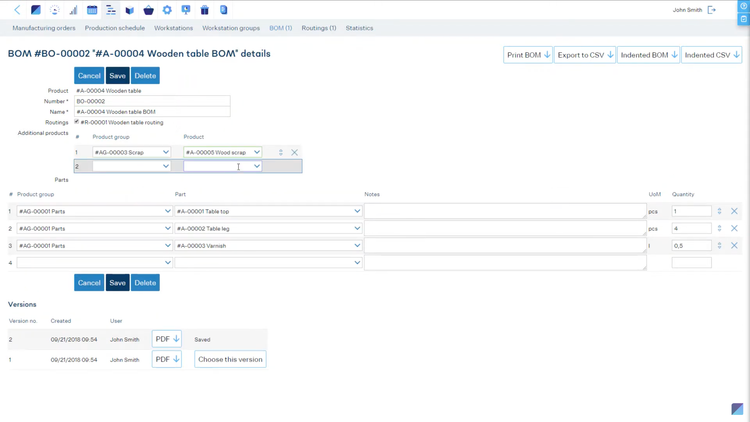Screen dimensions: 750x422
Task: Click the bar chart icon in toolbar
Action: point(73,10)
